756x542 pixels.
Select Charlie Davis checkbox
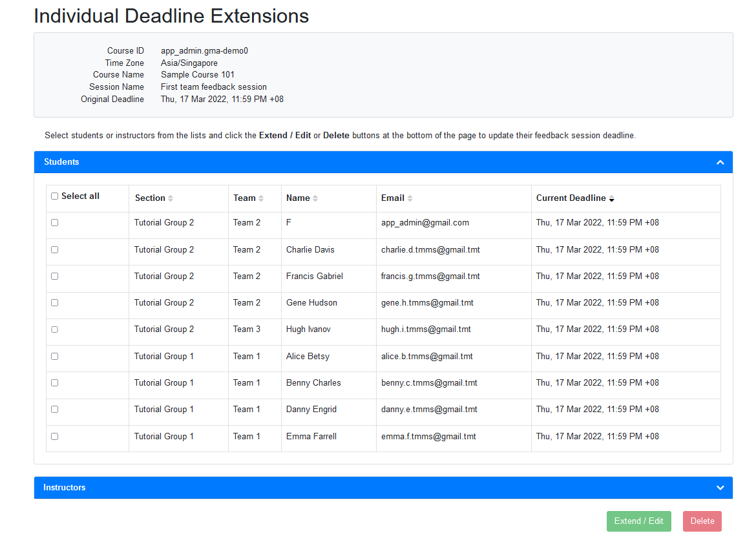pos(54,250)
